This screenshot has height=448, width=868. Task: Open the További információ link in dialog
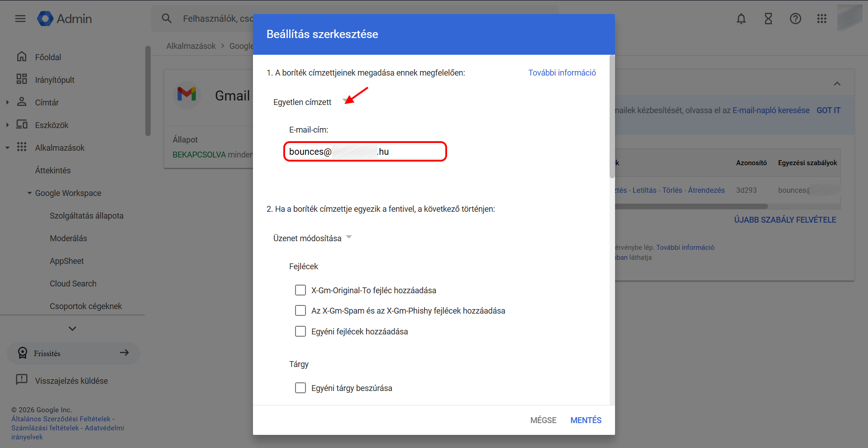[562, 73]
